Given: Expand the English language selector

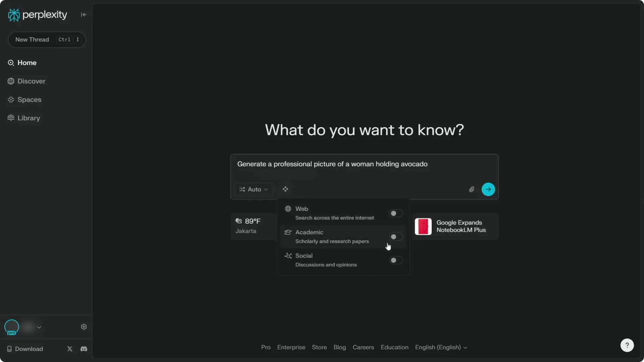Looking at the screenshot, I should [441, 348].
